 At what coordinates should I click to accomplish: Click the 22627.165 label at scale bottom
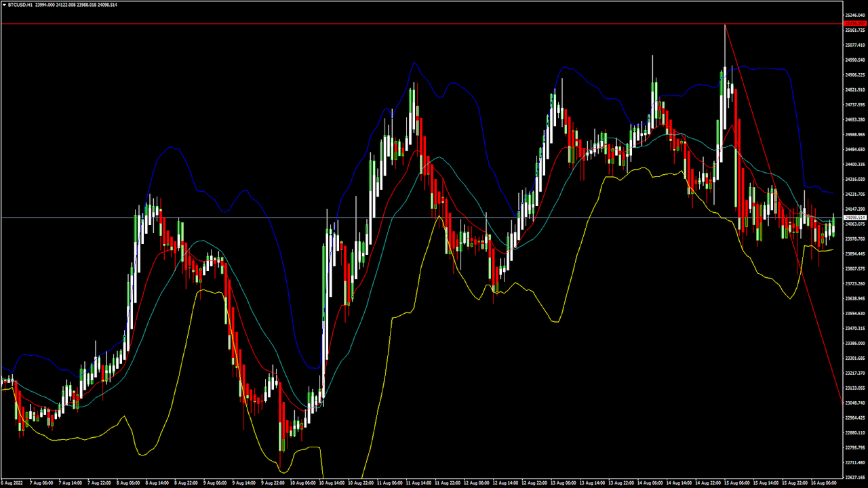point(855,477)
